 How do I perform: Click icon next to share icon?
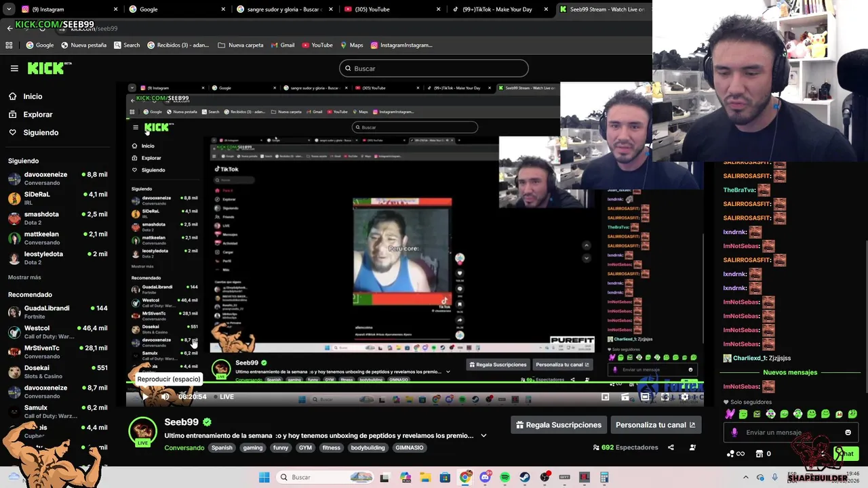(692, 447)
